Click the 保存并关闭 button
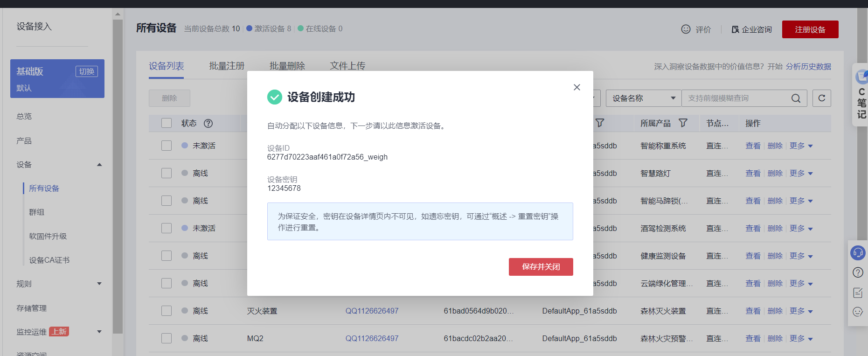868x356 pixels. [x=541, y=267]
